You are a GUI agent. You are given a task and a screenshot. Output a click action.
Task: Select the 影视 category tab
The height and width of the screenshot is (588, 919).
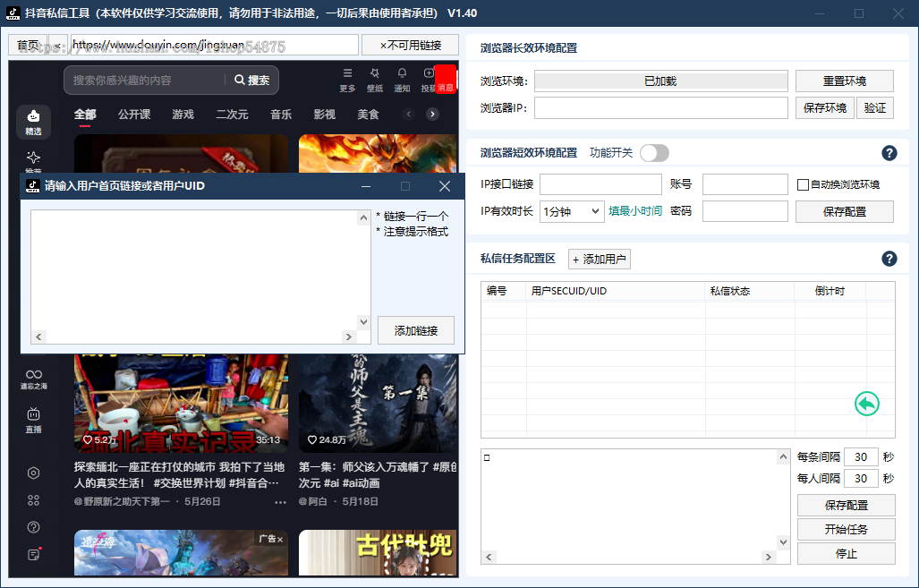coord(324,115)
